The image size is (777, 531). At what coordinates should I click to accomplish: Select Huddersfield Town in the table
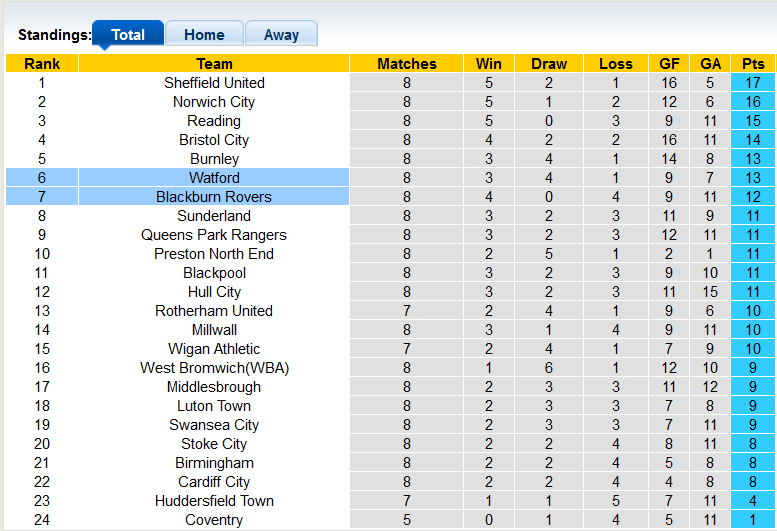(214, 501)
